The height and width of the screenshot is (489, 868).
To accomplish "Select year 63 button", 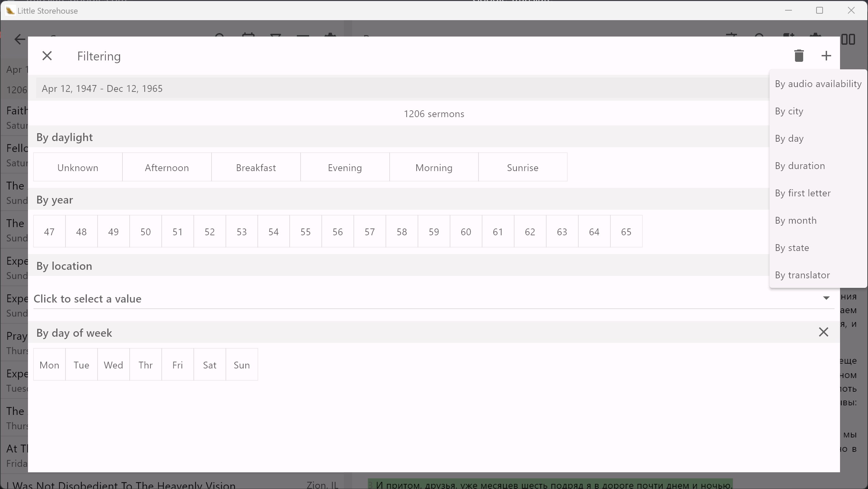I will [562, 232].
